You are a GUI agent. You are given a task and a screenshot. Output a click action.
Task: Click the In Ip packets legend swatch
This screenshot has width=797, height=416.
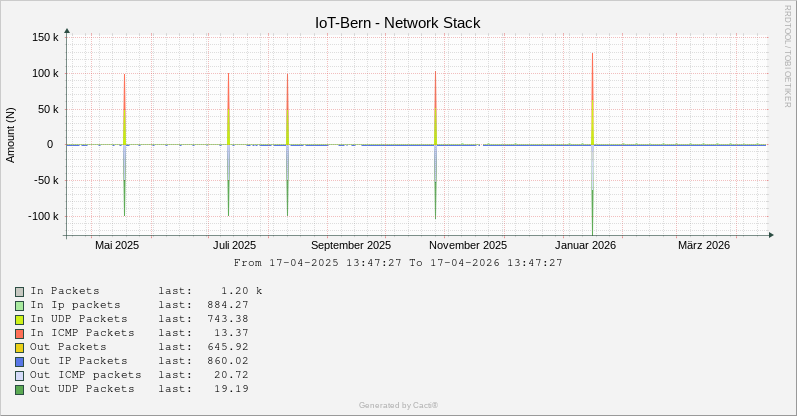pos(19,305)
